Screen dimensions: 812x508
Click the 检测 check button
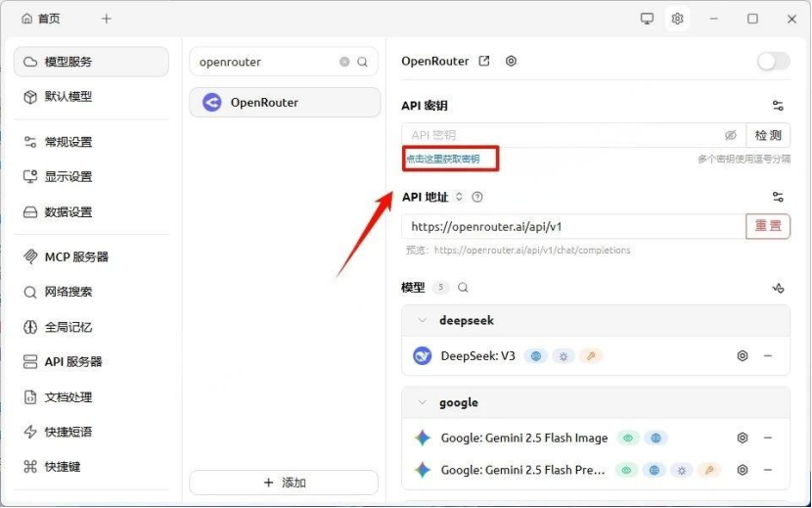tap(768, 135)
